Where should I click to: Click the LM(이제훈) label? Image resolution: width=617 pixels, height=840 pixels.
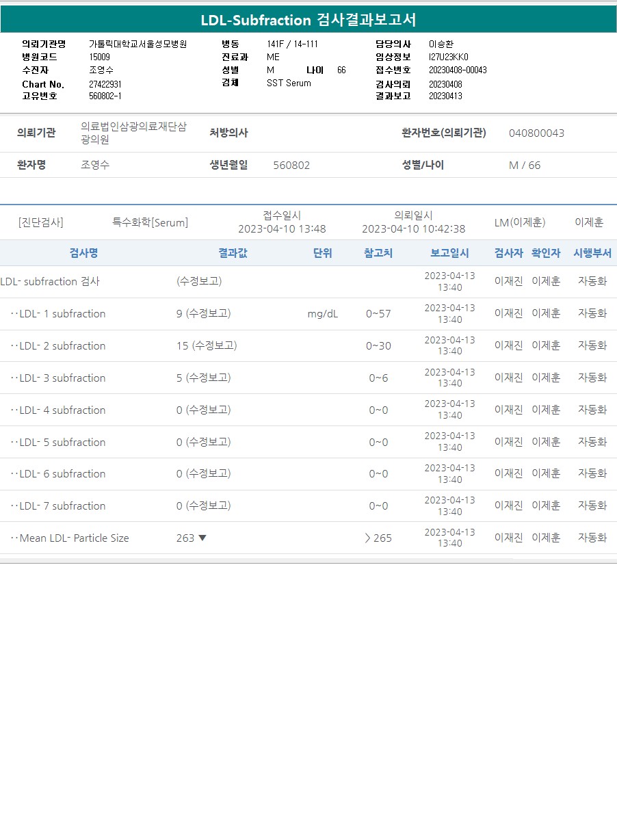coord(519,222)
